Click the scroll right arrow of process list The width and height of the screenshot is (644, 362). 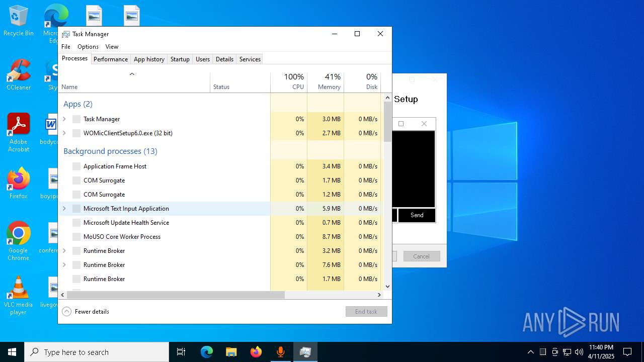tap(380, 295)
